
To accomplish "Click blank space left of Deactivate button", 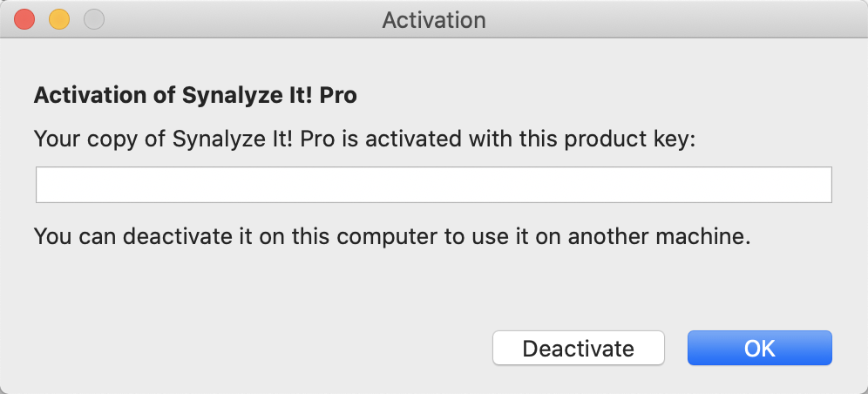I will coord(261,349).
